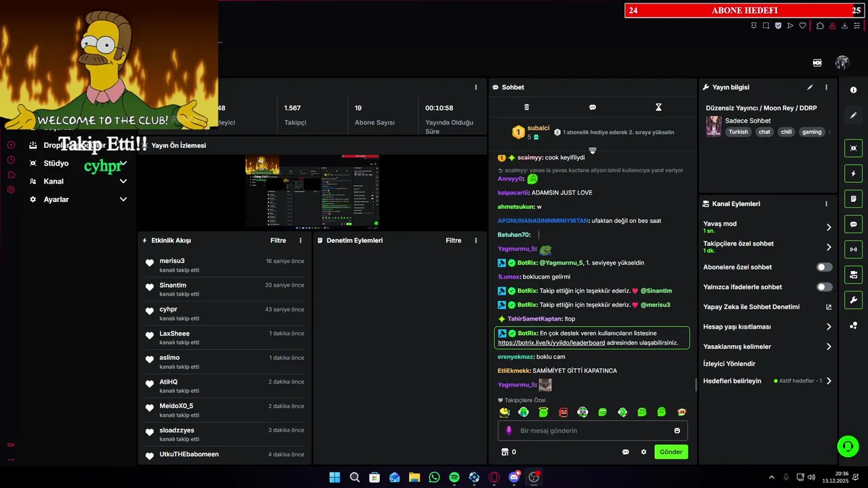Click the purple microphone icon in message box
This screenshot has height=488, width=868.
[509, 430]
